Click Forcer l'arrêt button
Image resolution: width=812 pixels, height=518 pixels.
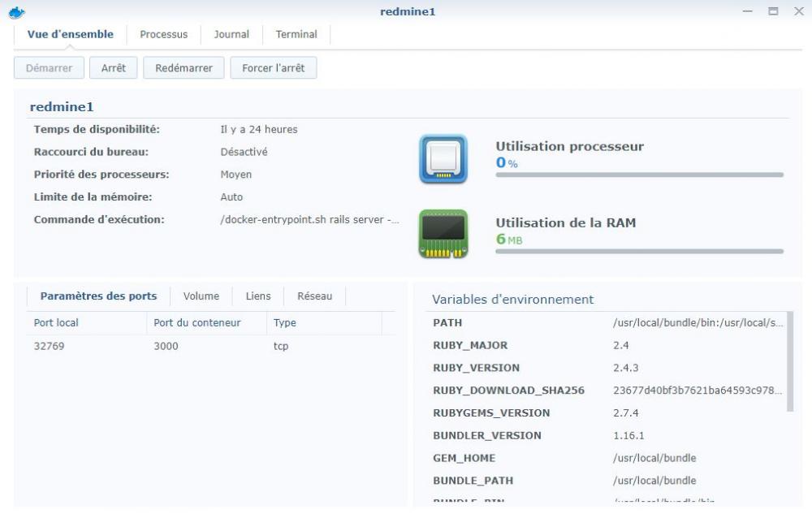pyautogui.click(x=273, y=68)
